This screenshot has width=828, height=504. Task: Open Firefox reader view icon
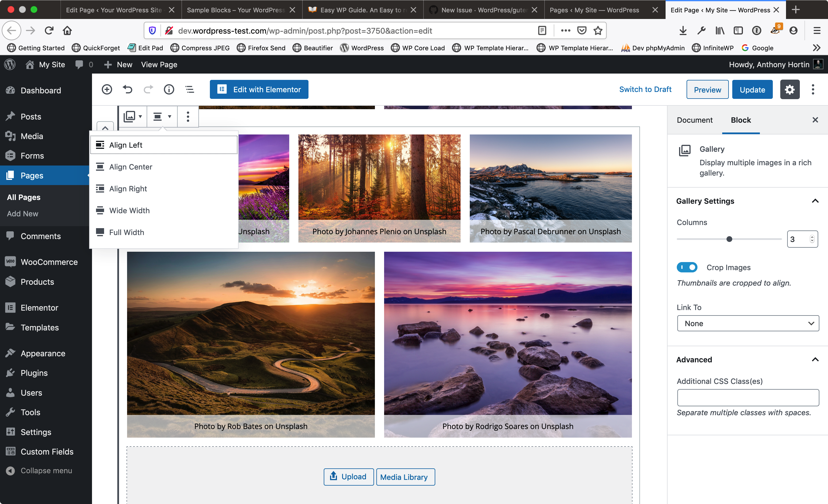542,30
